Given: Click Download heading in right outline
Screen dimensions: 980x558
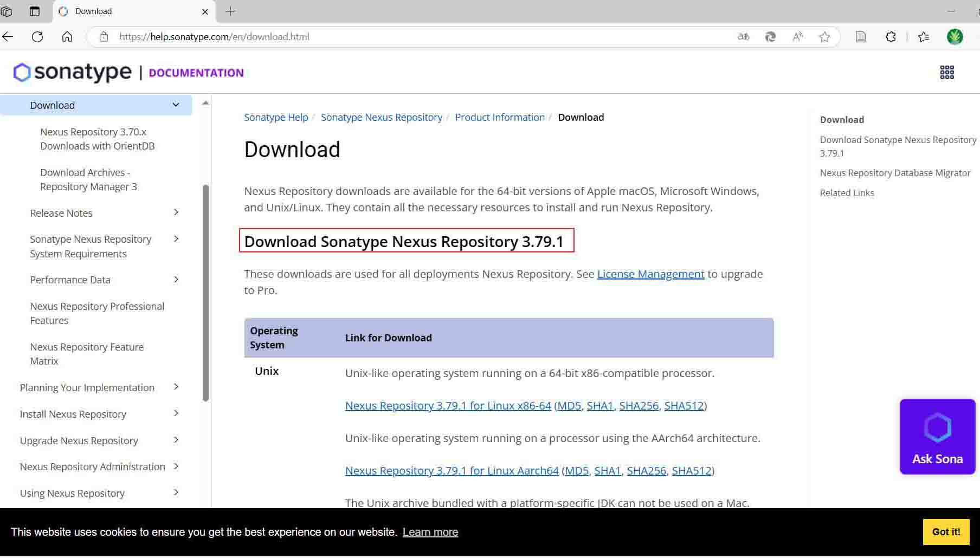Looking at the screenshot, I should (x=842, y=120).
